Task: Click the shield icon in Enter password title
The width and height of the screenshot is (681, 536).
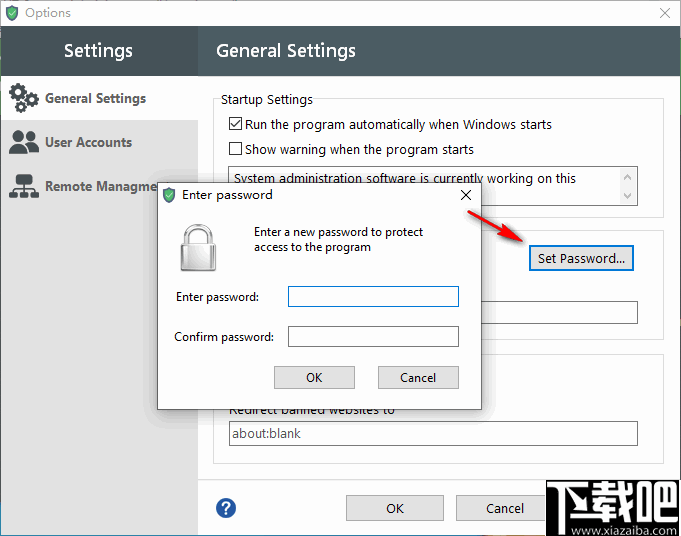Action: pyautogui.click(x=169, y=195)
